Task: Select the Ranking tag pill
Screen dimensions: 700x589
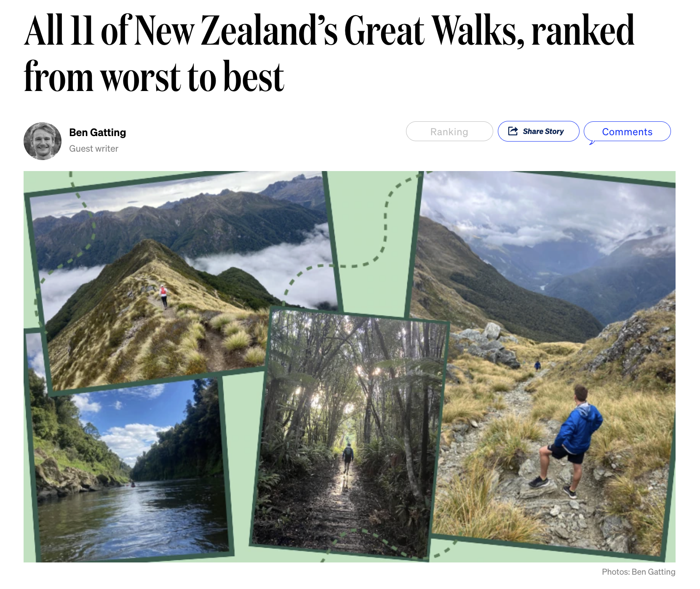Action: (449, 131)
